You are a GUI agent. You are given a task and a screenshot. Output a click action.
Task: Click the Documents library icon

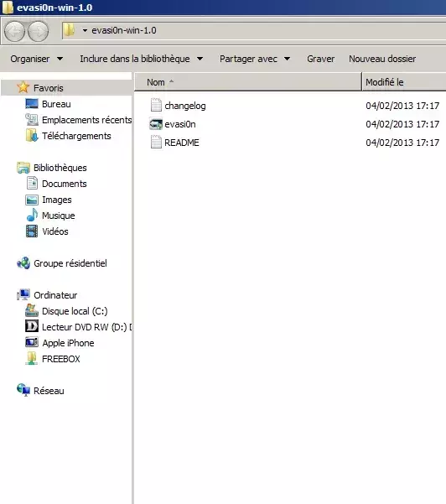[32, 183]
